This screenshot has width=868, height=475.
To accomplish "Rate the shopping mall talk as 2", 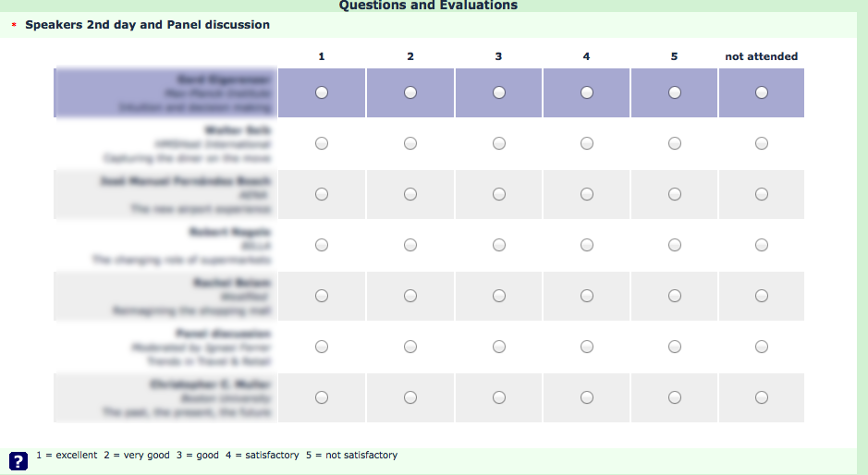I will [x=410, y=296].
